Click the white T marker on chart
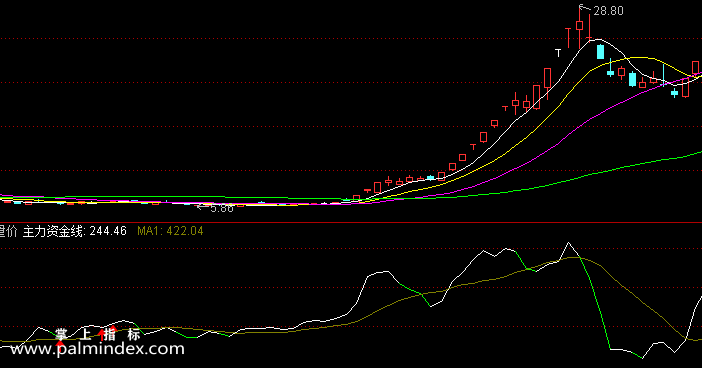 (x=558, y=53)
